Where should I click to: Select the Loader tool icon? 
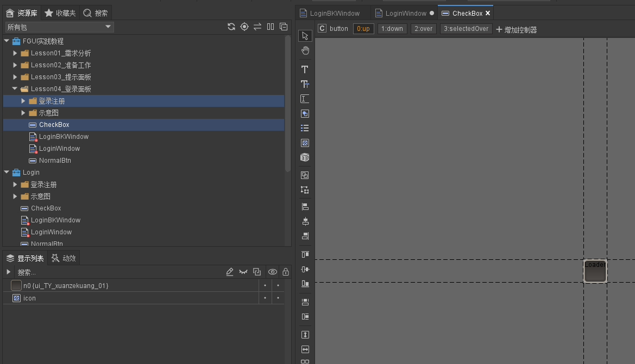pyautogui.click(x=305, y=143)
